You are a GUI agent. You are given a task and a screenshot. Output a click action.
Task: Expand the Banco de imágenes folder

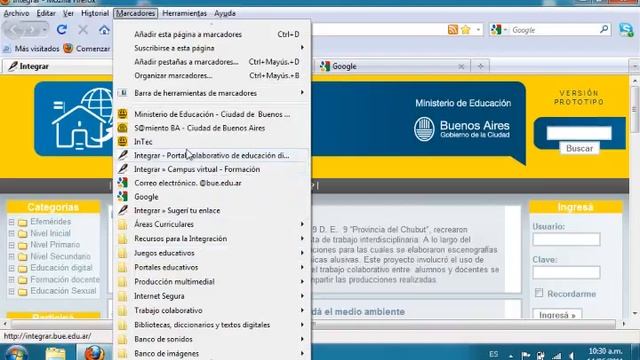click(212, 353)
